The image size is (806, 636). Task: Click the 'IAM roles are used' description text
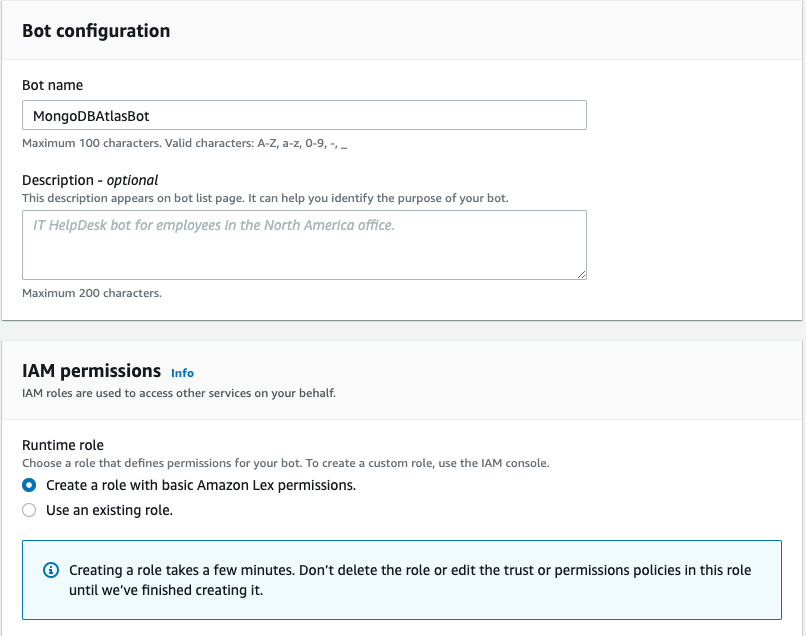(x=179, y=393)
